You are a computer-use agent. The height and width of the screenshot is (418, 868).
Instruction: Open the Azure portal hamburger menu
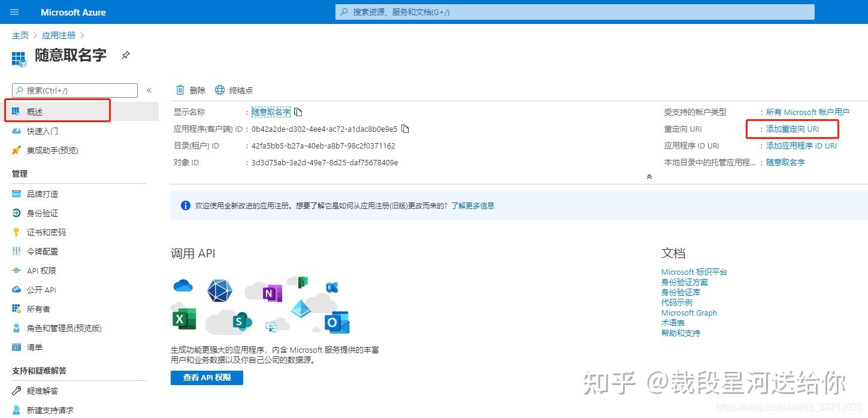tap(14, 11)
